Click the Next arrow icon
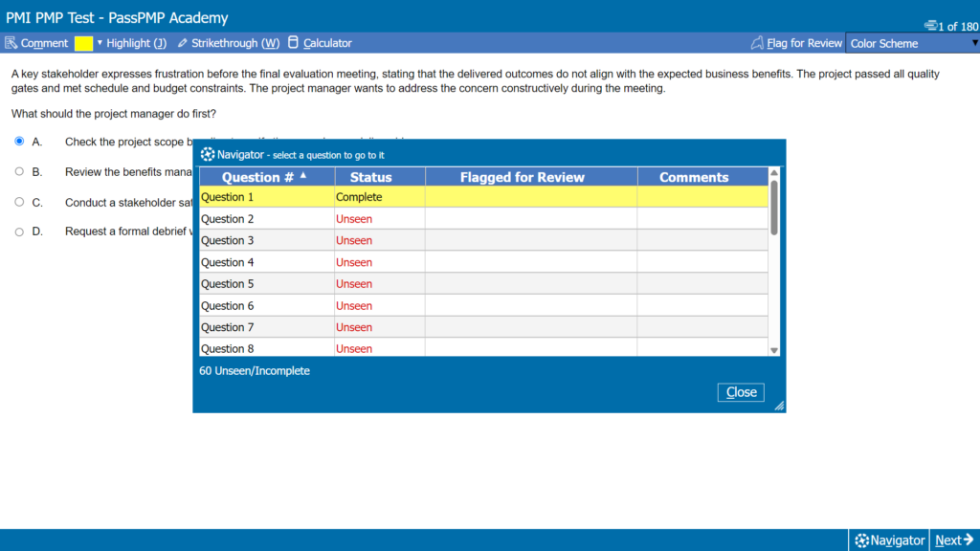This screenshot has width=980, height=551. (x=969, y=540)
